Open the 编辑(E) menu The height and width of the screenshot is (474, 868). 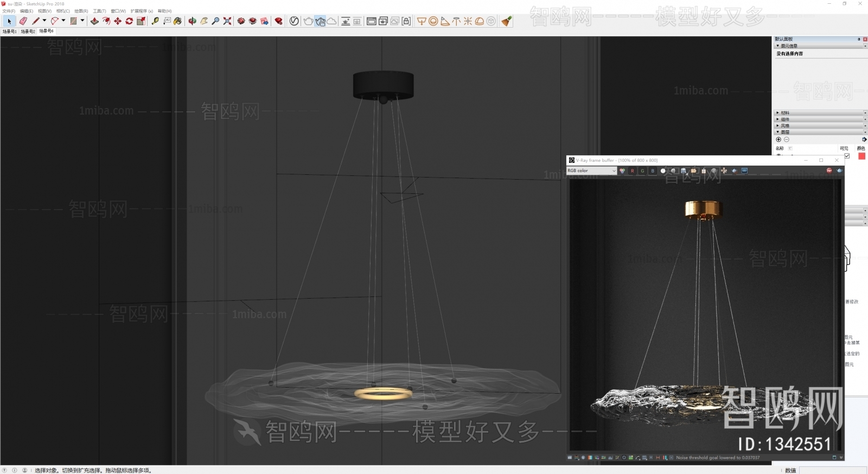coord(27,11)
